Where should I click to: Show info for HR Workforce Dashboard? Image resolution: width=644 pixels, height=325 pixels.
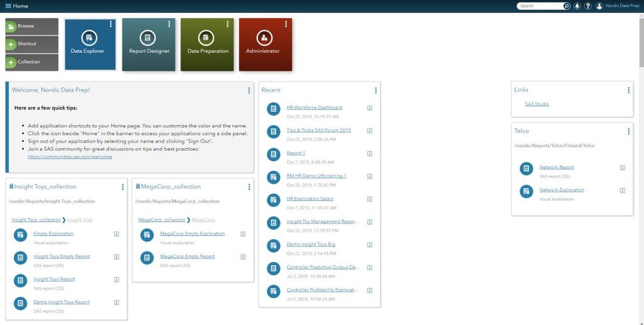coord(370,108)
